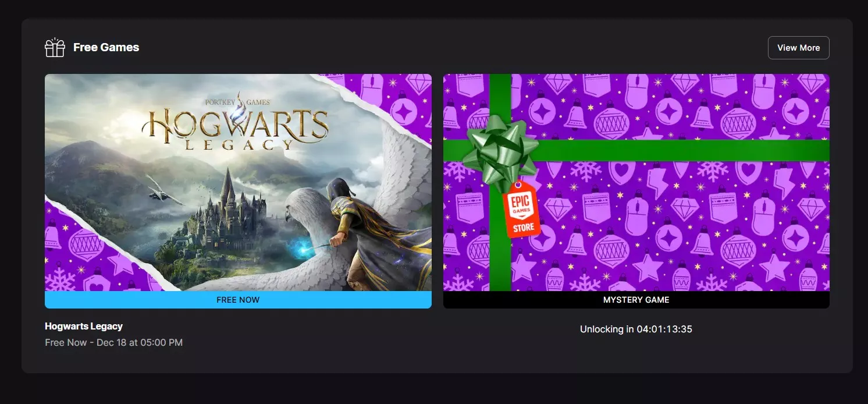Click the red Epic Games Store tag
868x404 pixels.
point(522,210)
